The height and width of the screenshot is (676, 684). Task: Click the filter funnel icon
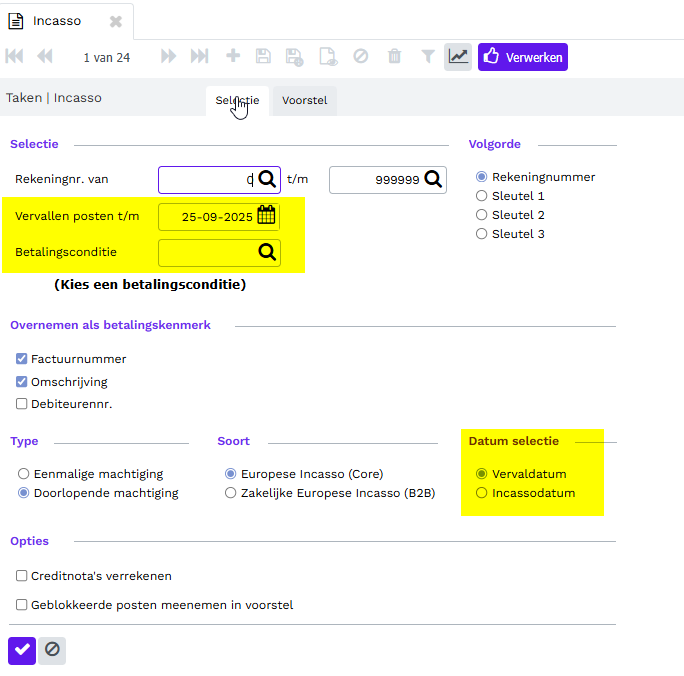(427, 57)
